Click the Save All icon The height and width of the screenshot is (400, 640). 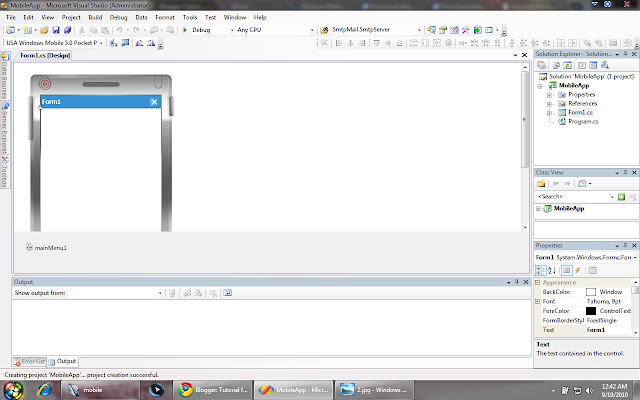point(67,30)
